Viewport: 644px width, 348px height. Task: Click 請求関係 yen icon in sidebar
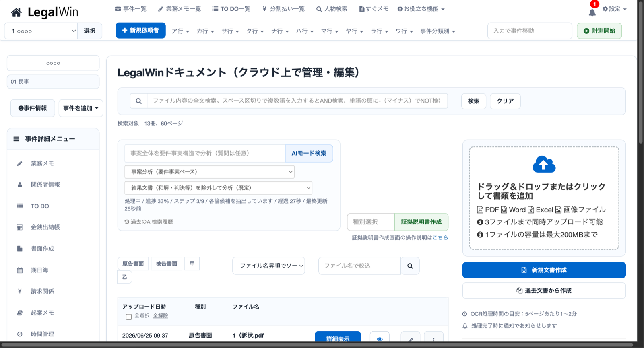20,291
